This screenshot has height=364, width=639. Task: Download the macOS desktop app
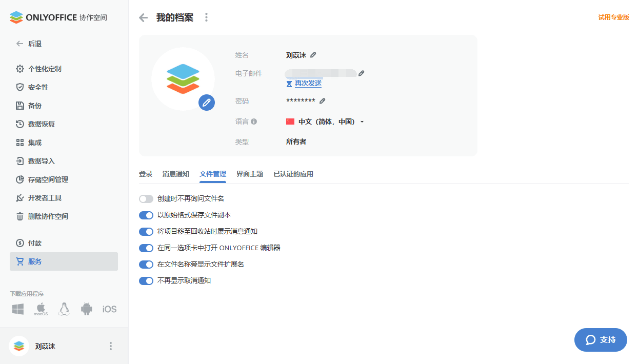pos(41,309)
